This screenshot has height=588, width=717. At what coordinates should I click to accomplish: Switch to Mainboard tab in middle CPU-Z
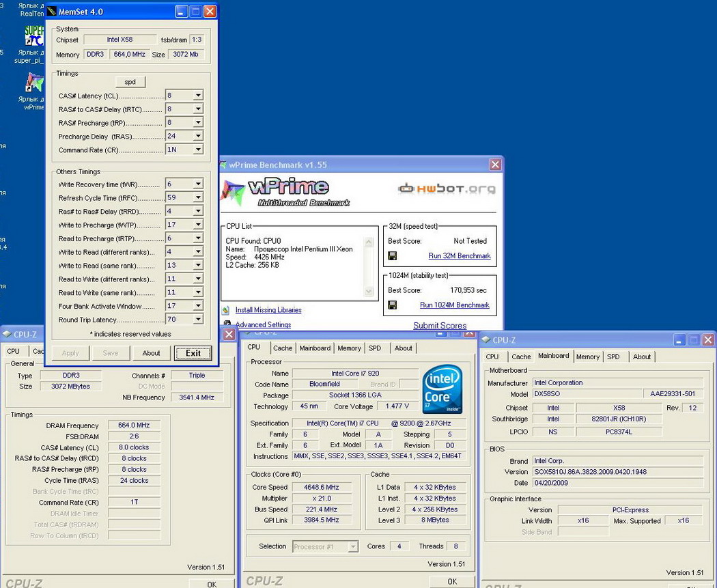pyautogui.click(x=315, y=348)
